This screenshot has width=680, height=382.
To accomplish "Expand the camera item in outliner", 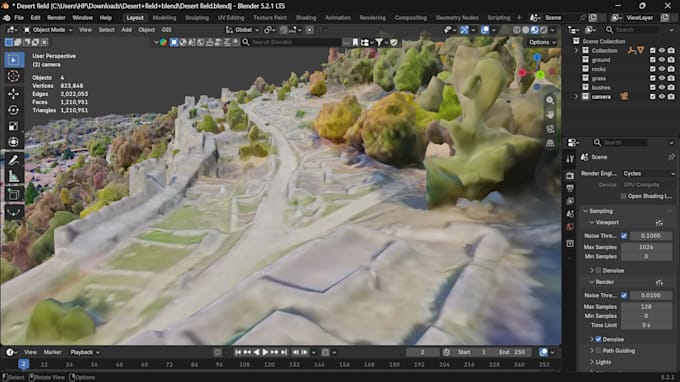I will click(576, 97).
